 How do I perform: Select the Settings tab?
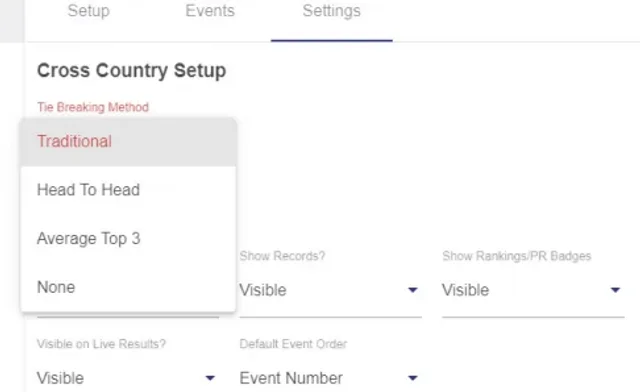pyautogui.click(x=331, y=11)
